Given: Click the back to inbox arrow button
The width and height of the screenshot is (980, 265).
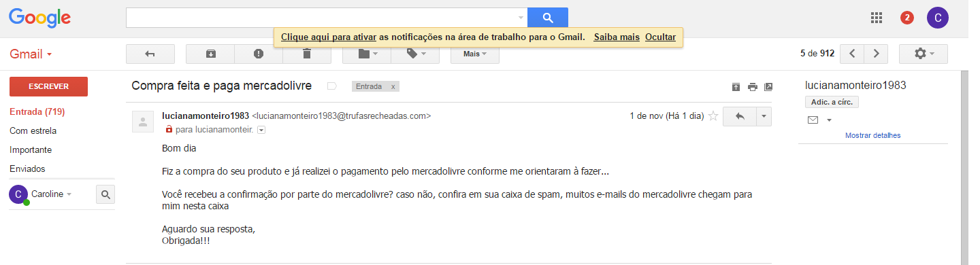Looking at the screenshot, I should tap(150, 54).
